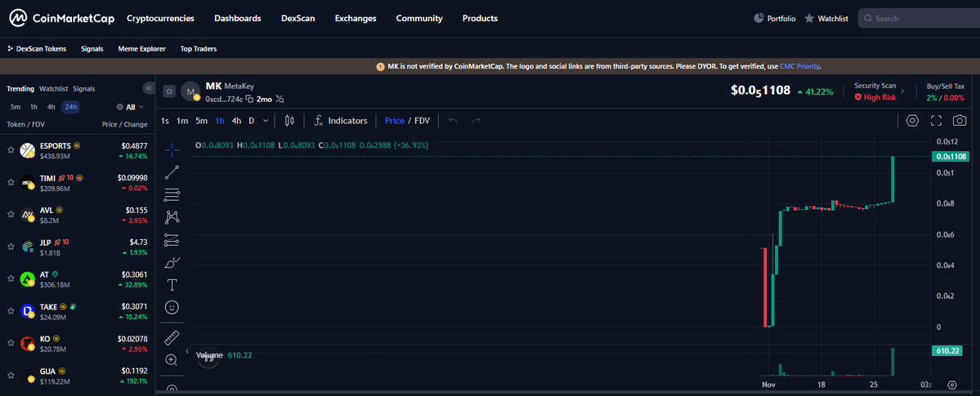This screenshot has width=980, height=396.
Task: Open the scan icon beside 2mo
Action: tap(280, 99)
